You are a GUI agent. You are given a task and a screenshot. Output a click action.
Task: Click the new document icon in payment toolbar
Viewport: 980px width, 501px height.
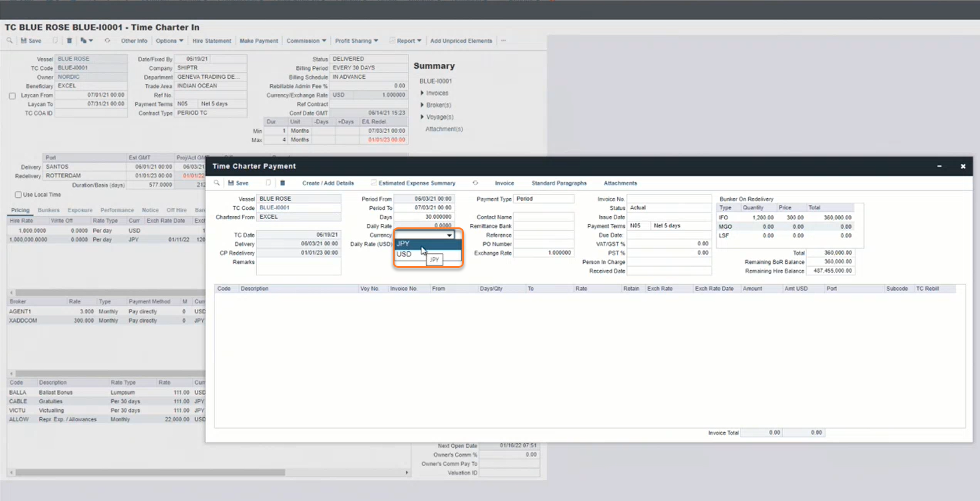coord(268,183)
